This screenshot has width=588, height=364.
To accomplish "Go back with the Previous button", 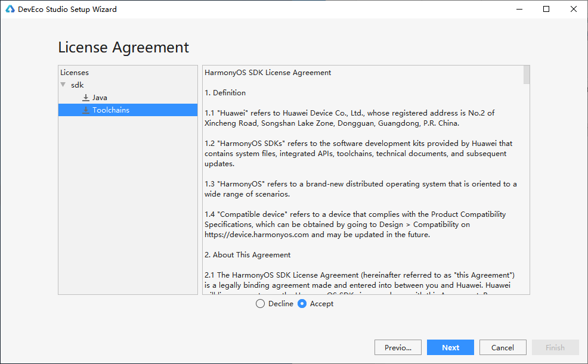I will 398,347.
